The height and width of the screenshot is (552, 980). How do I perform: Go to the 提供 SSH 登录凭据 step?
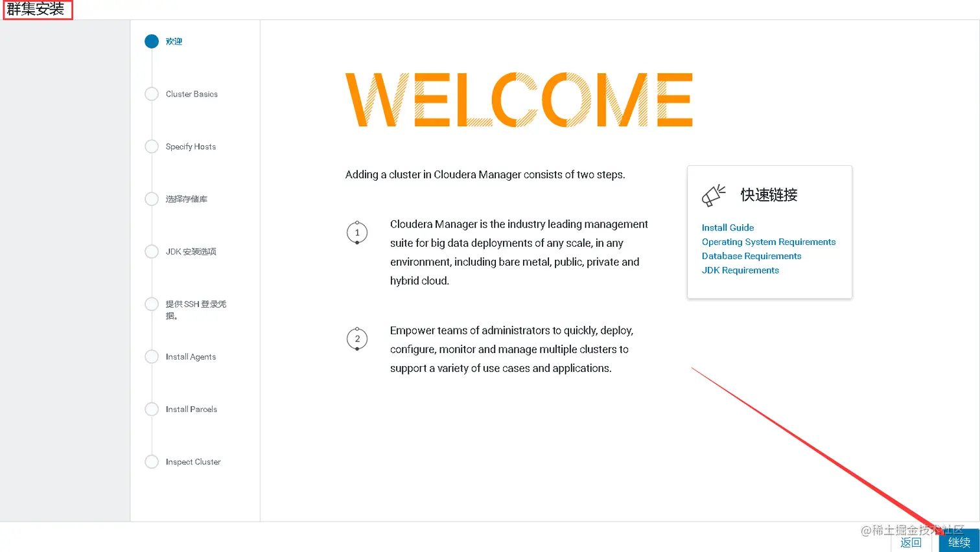tap(196, 310)
